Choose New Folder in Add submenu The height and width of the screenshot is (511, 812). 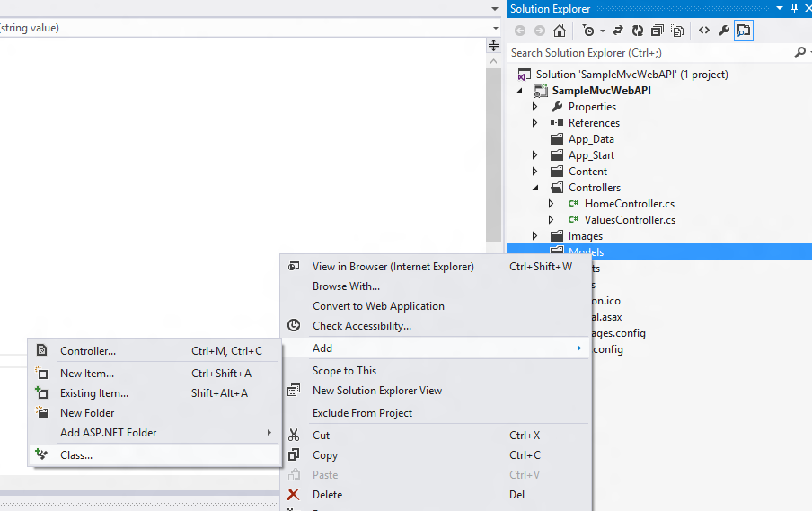(154, 412)
